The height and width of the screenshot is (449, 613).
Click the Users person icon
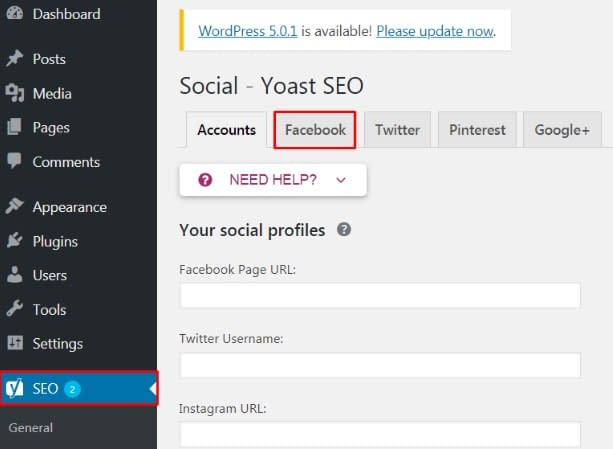[14, 275]
